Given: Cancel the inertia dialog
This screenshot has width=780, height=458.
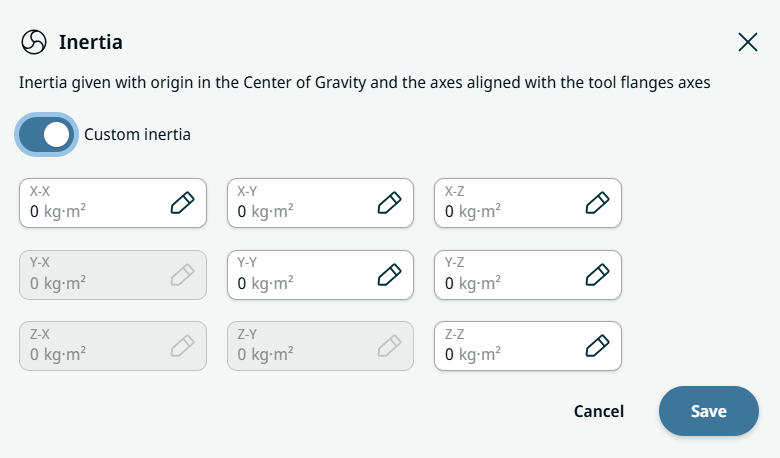Looking at the screenshot, I should coord(599,411).
